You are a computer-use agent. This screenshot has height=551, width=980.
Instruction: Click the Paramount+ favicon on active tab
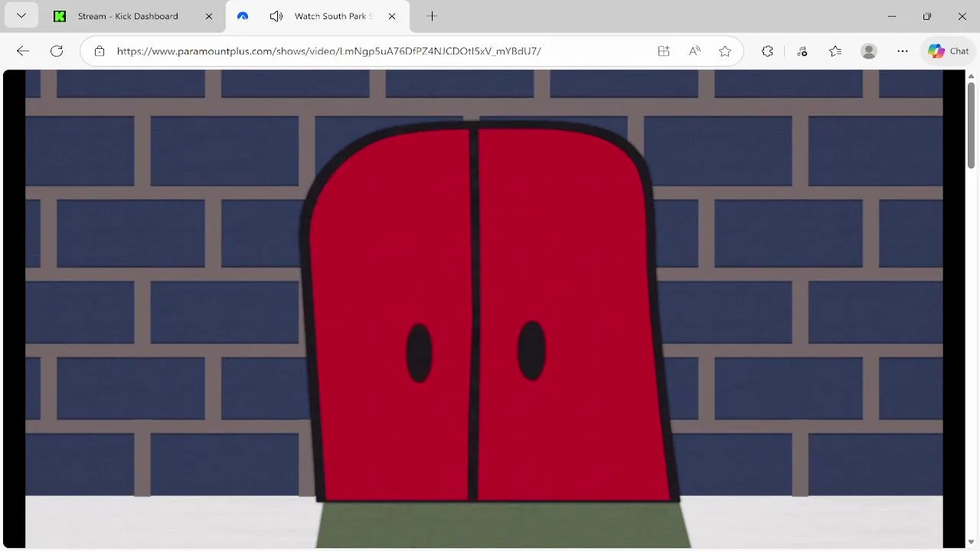243,16
